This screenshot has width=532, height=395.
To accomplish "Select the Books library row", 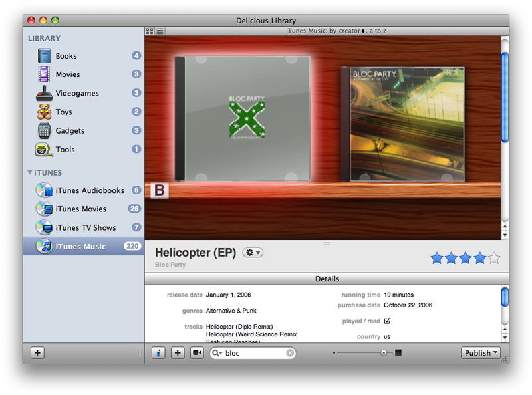I will coord(84,56).
